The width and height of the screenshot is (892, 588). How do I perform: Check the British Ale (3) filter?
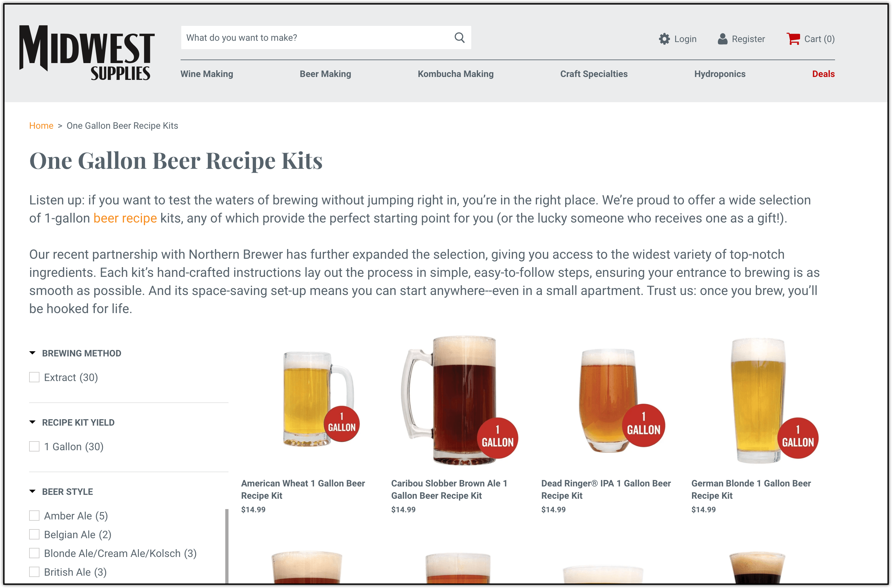point(34,572)
